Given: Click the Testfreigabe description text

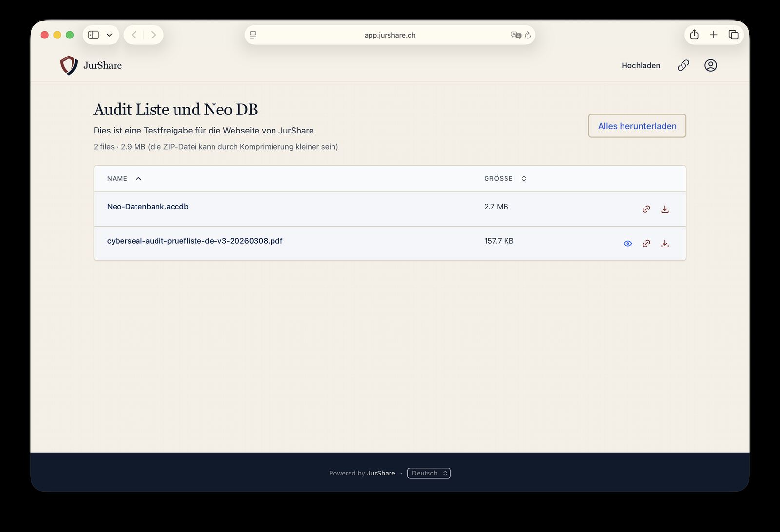Looking at the screenshot, I should (x=203, y=131).
